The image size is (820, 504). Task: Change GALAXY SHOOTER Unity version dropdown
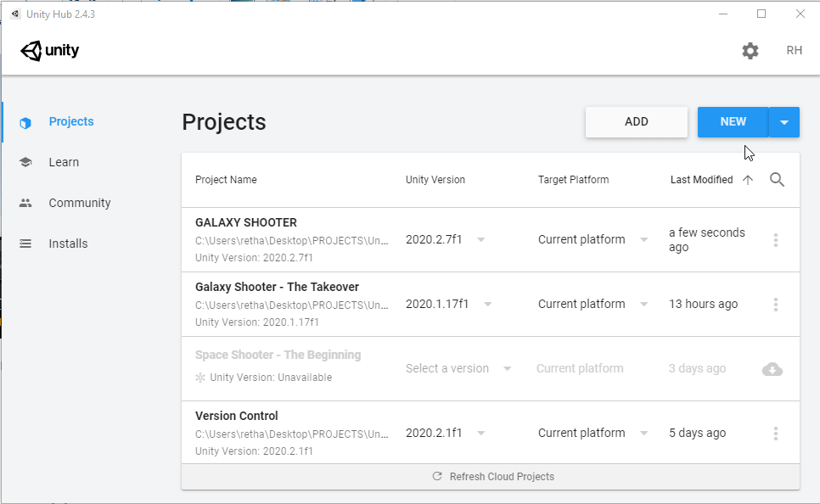(480, 240)
